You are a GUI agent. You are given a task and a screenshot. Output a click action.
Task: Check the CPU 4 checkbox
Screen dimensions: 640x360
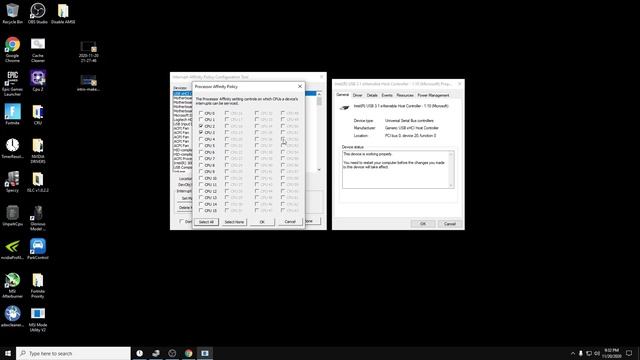(x=201, y=139)
